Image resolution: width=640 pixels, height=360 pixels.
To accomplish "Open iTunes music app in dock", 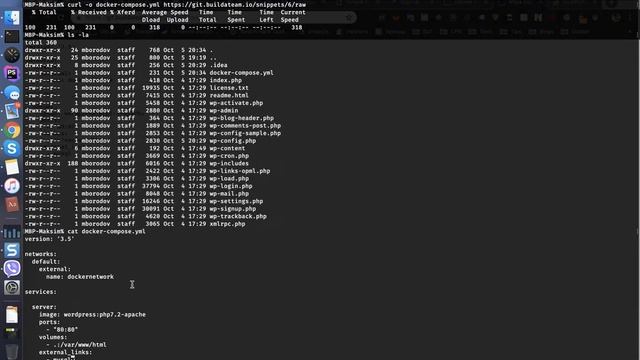I will (x=12, y=186).
